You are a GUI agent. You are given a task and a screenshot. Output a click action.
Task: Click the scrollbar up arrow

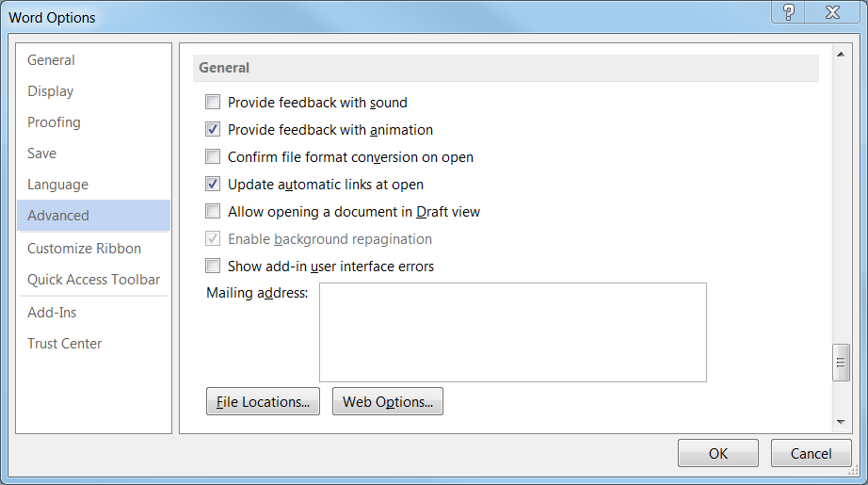(x=841, y=55)
